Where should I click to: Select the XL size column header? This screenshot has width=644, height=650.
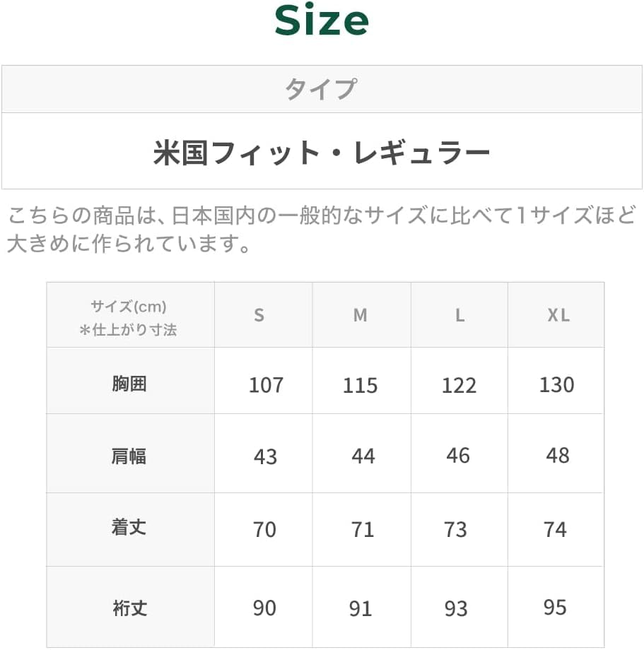click(558, 316)
